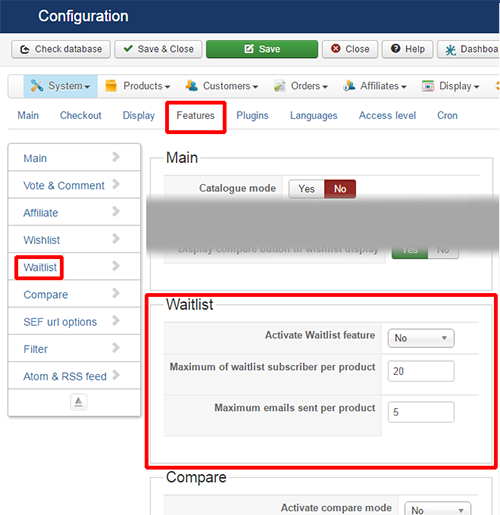Click the Affiliates icon
Image resolution: width=500 pixels, height=515 pixels.
tap(349, 86)
